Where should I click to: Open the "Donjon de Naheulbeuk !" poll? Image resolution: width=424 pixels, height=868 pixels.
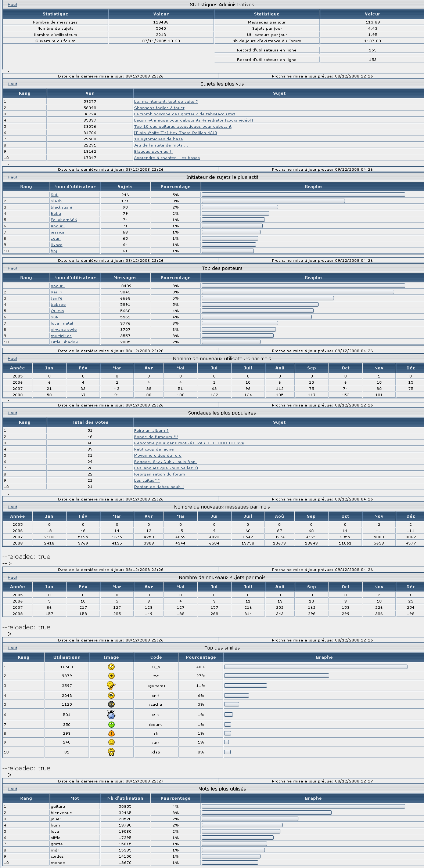[x=159, y=487]
